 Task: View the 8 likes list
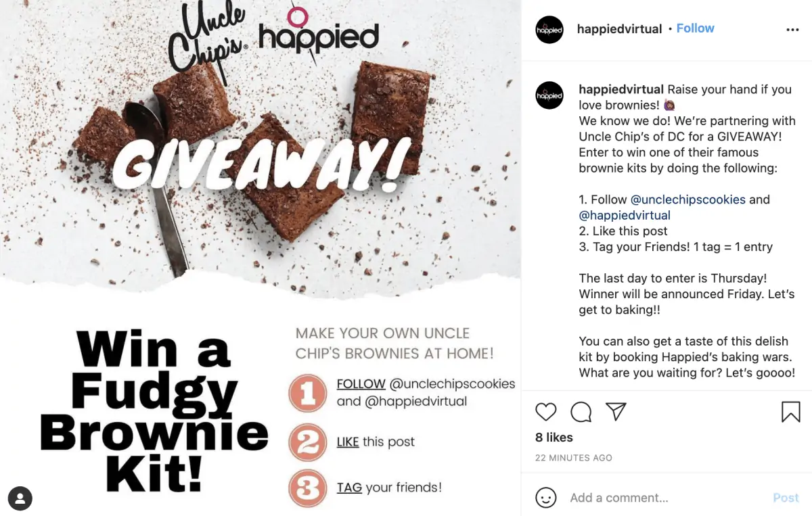click(554, 438)
